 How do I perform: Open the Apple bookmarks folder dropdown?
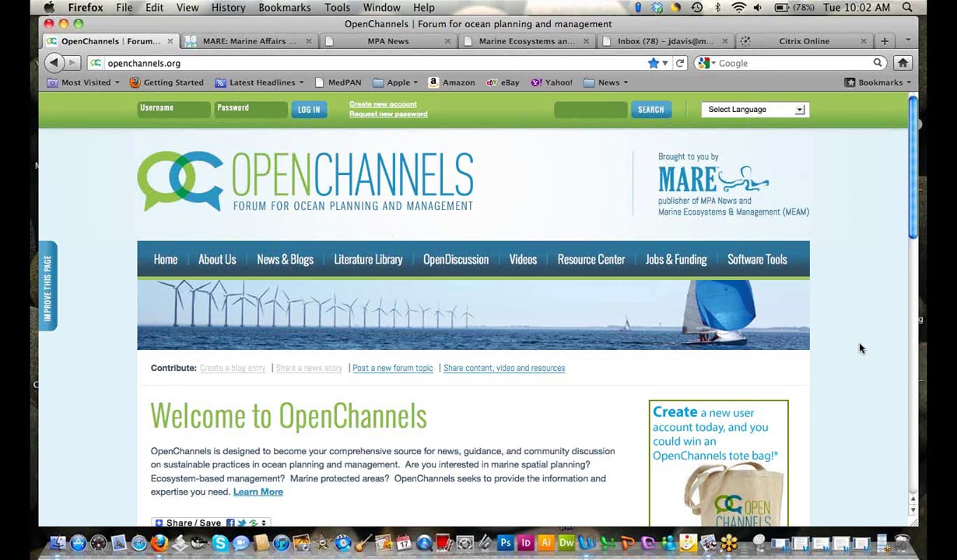(x=395, y=82)
